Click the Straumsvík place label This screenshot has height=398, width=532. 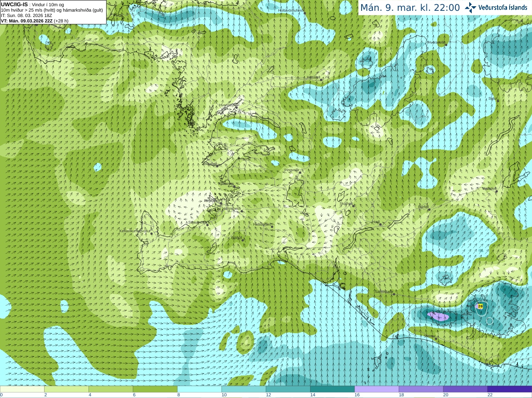tap(197, 222)
